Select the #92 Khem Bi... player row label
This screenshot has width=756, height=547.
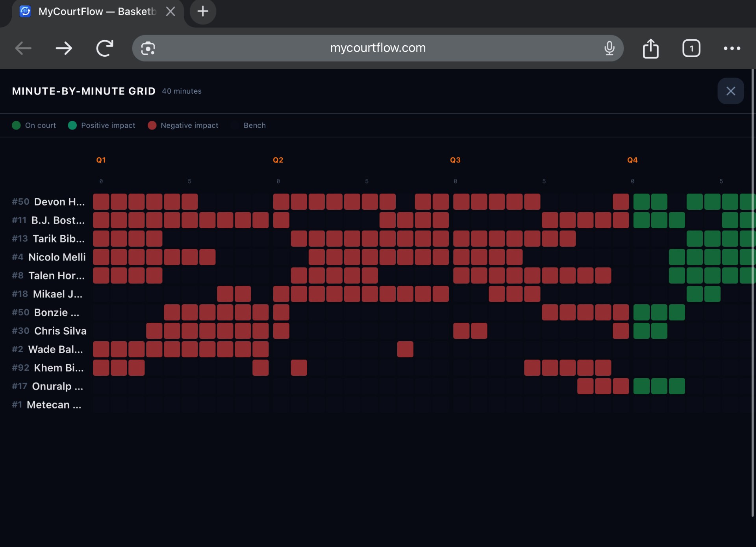(48, 368)
